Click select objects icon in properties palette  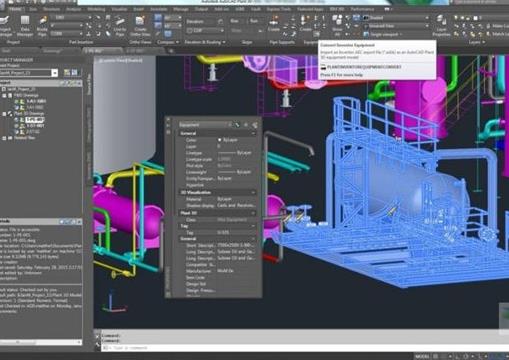[246, 125]
